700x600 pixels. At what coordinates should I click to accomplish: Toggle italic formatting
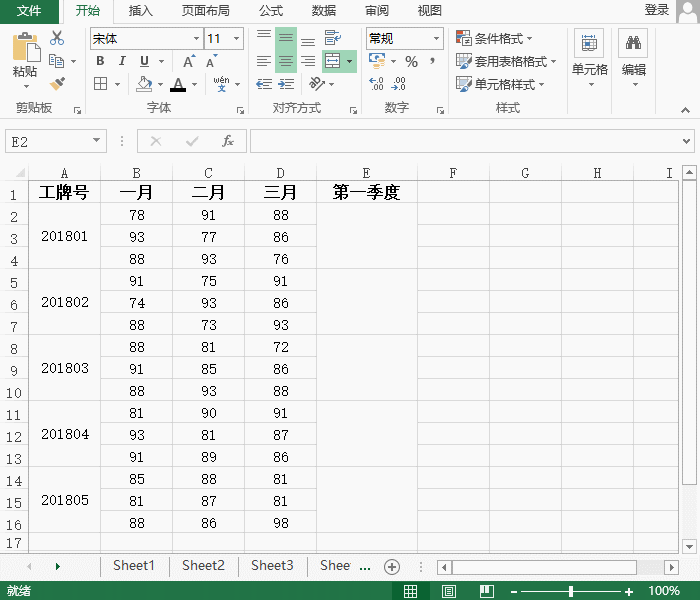pos(121,61)
